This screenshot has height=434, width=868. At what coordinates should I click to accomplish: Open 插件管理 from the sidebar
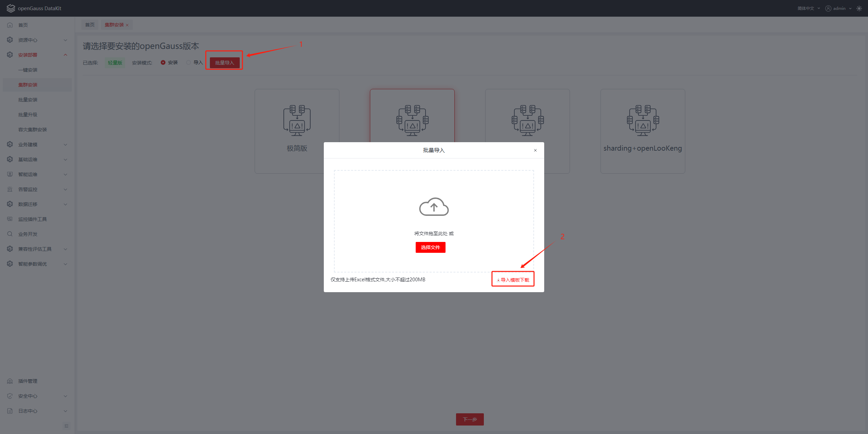[28, 381]
